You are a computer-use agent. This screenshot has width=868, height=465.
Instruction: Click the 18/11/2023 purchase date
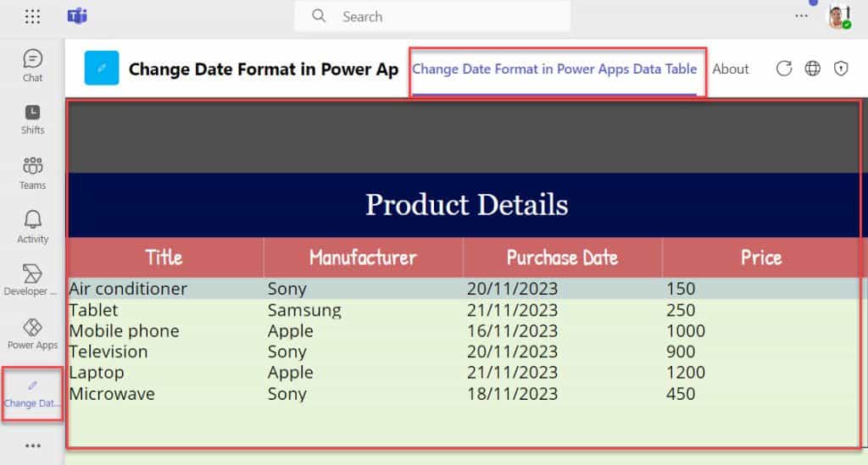(x=512, y=394)
